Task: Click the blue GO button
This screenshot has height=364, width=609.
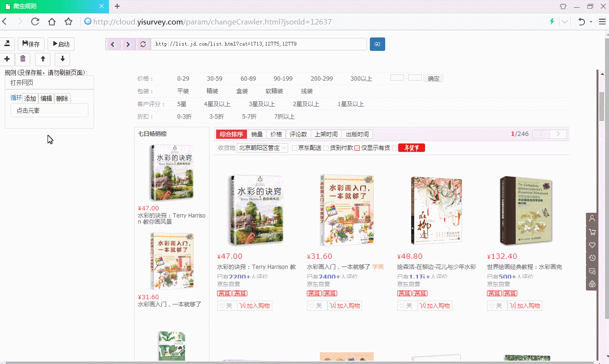Action: pos(378,44)
